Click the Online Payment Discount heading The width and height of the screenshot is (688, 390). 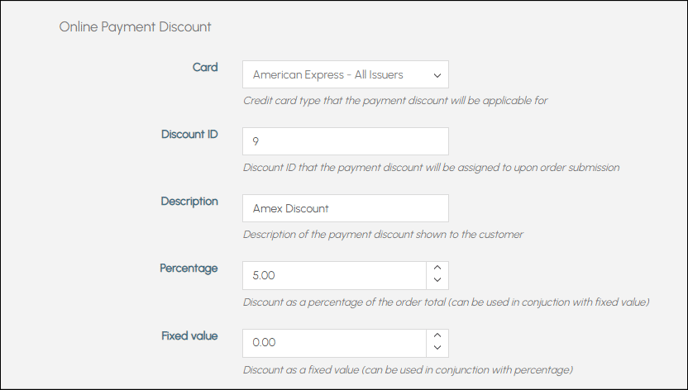(x=135, y=27)
